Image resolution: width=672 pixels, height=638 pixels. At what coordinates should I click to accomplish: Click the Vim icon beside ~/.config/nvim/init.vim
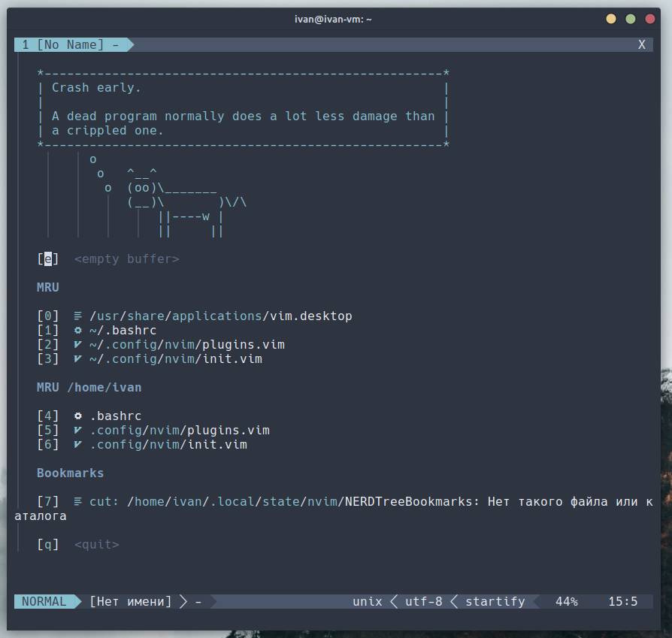pyautogui.click(x=78, y=359)
